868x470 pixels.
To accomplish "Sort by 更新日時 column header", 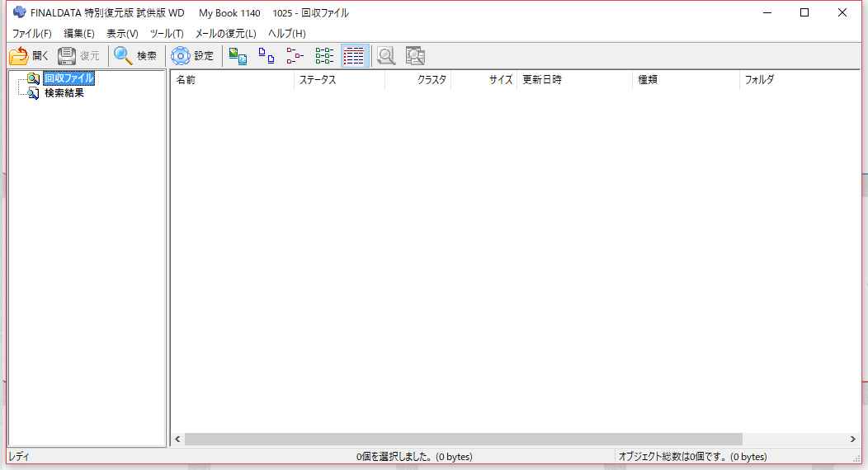I will 573,80.
